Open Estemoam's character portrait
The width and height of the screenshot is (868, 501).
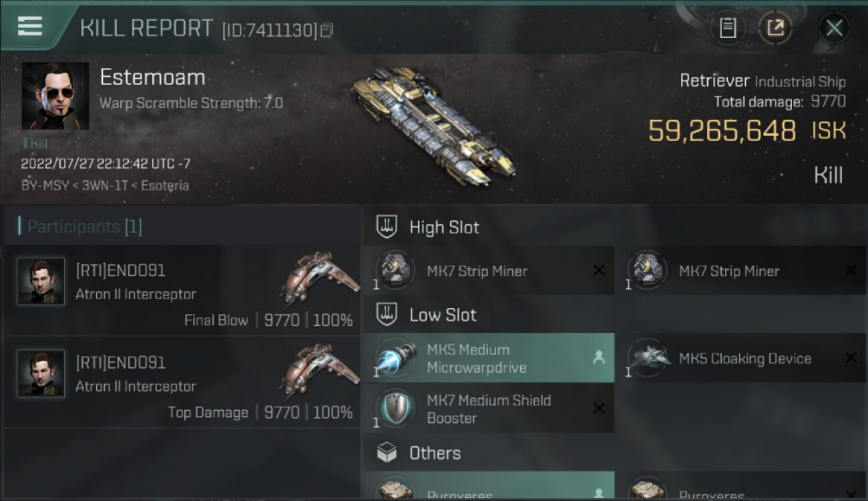[55, 96]
